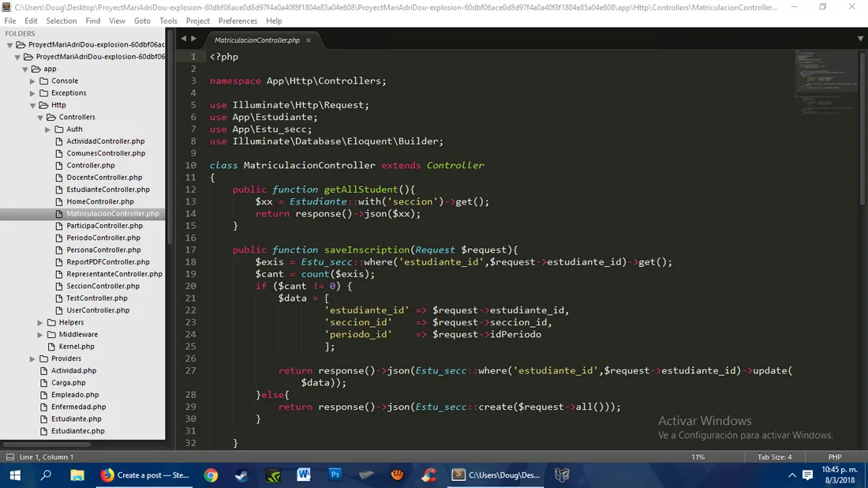This screenshot has width=868, height=488.
Task: Open tab list dropdown arrow
Action: coord(860,38)
